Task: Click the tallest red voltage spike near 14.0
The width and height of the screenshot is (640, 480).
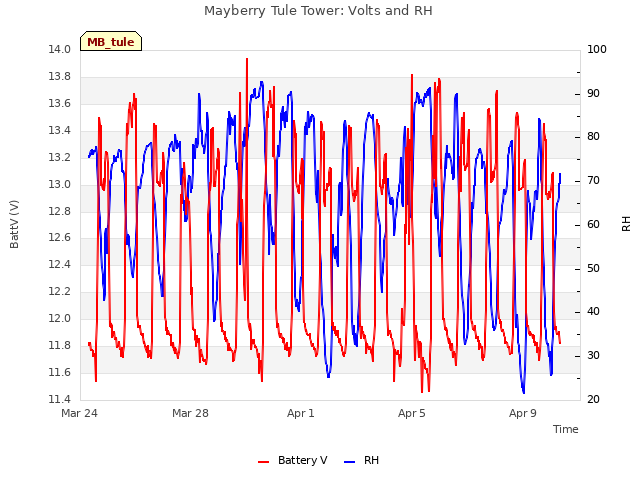Action: (x=247, y=60)
